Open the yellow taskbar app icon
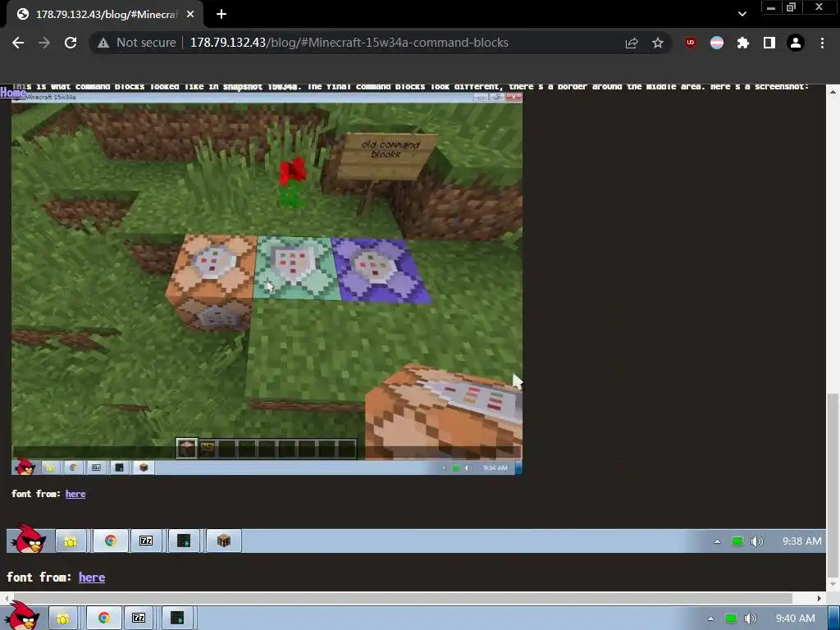Screen dimensions: 840x630 (x=62, y=619)
